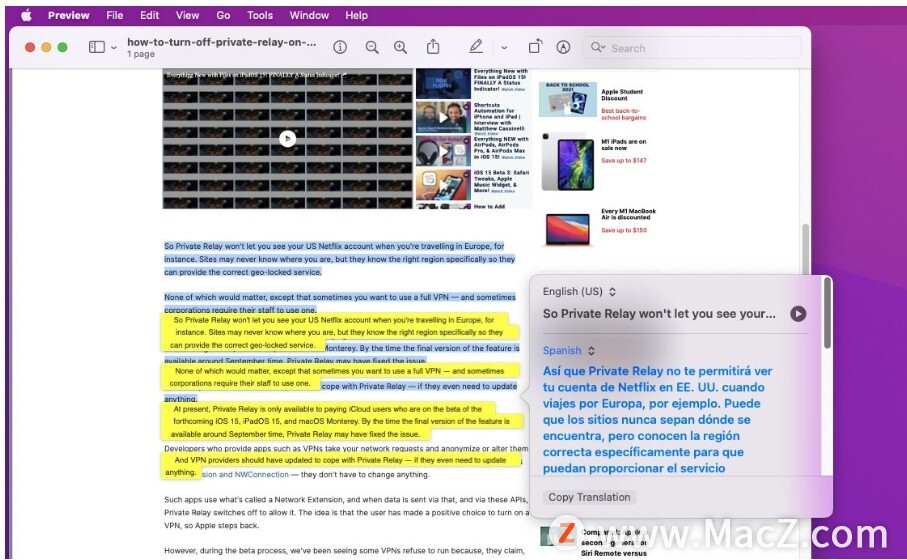
Task: Open the search options magnifier icon
Action: (x=598, y=47)
